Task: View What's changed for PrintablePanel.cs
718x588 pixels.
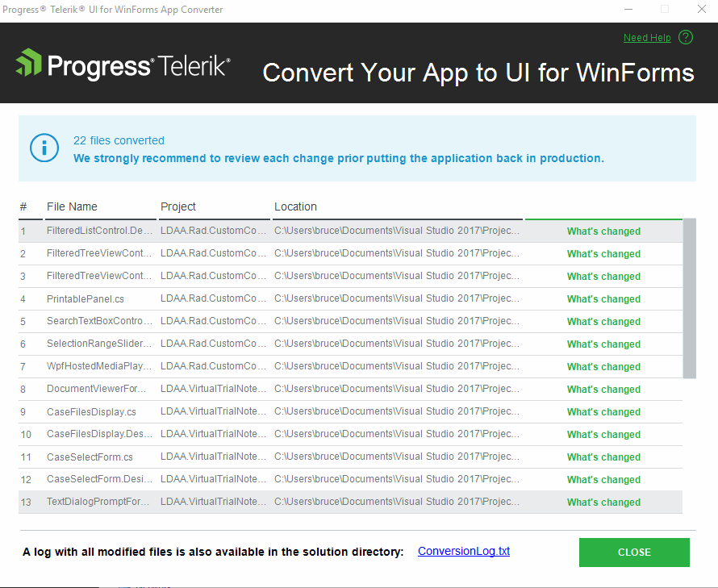Action: tap(603, 299)
